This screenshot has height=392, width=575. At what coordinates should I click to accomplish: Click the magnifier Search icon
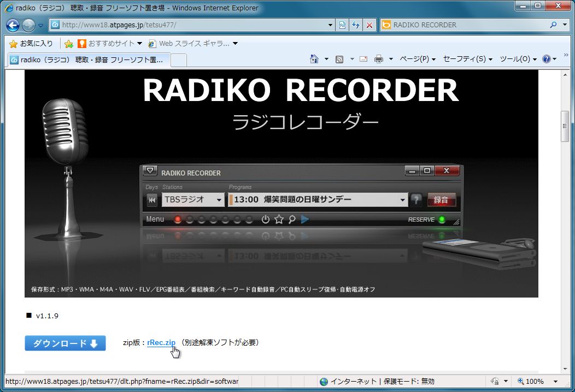(x=553, y=25)
